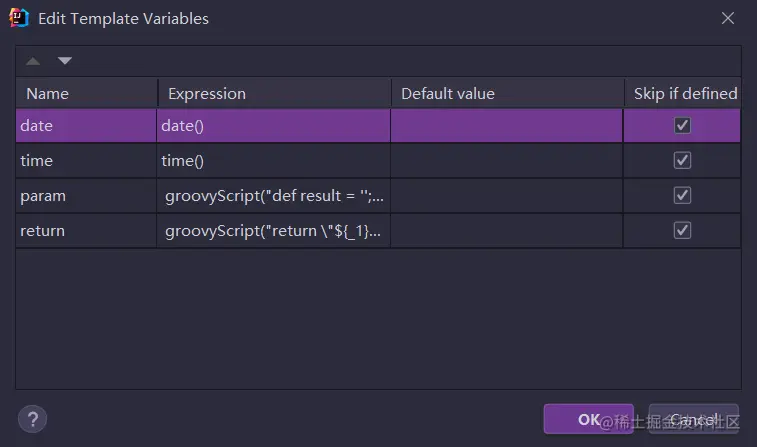Edit the return groovyScript expression cell
The image size is (757, 447).
point(274,231)
